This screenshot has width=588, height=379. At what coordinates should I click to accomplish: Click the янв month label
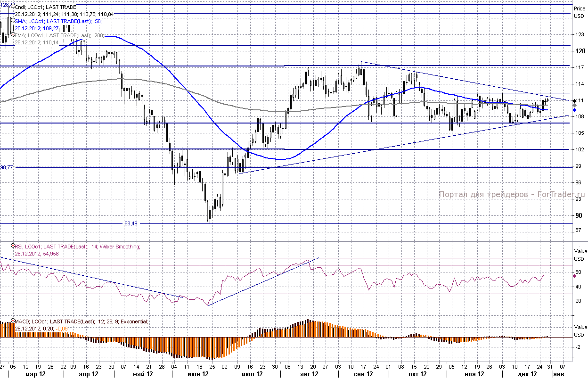point(560,374)
